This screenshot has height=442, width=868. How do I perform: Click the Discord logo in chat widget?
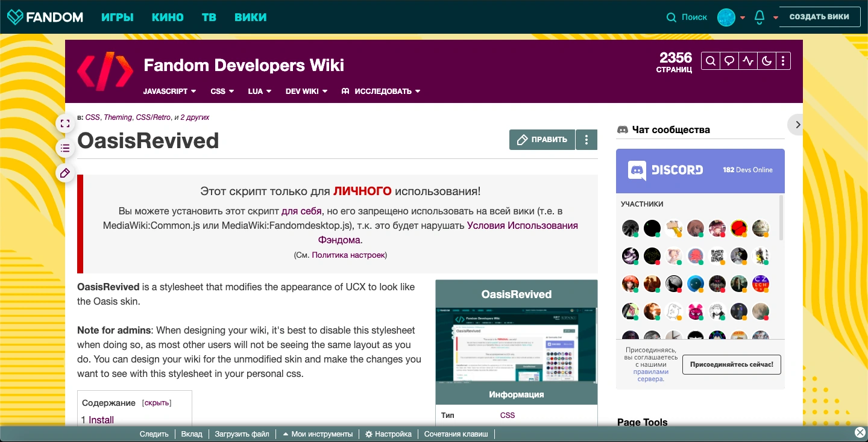[x=665, y=170]
